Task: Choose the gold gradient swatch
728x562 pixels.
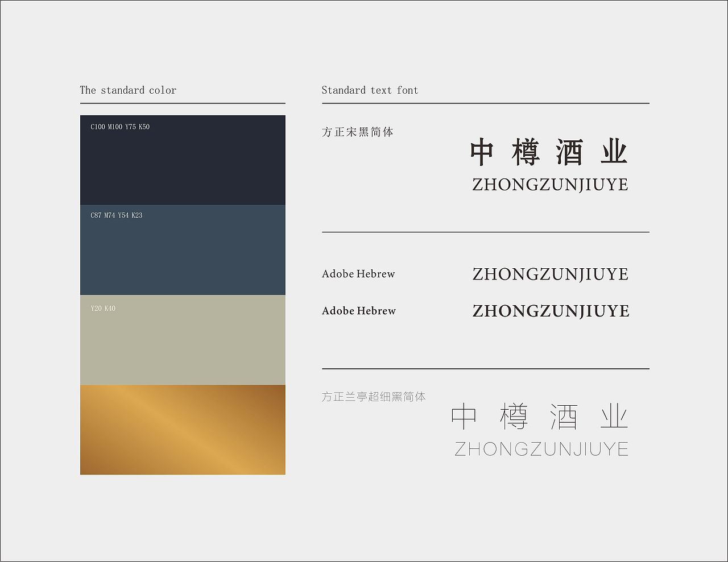Action: coord(183,430)
